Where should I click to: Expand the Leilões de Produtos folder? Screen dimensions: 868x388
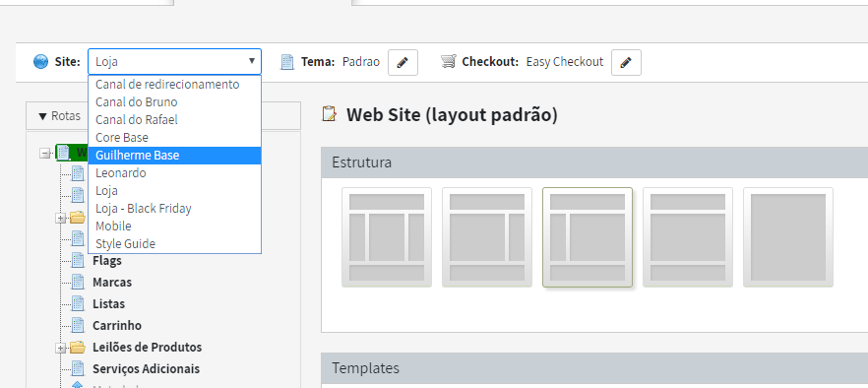click(61, 348)
